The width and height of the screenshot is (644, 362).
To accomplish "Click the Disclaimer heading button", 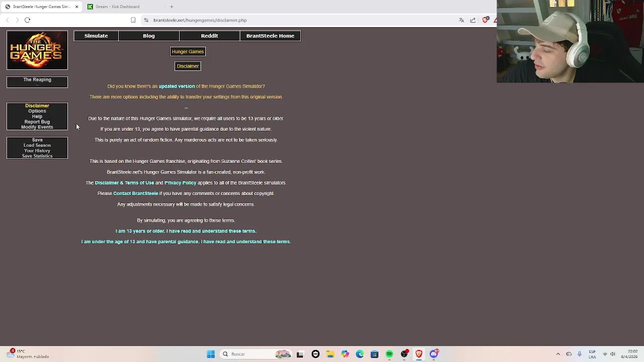I will click(x=188, y=66).
